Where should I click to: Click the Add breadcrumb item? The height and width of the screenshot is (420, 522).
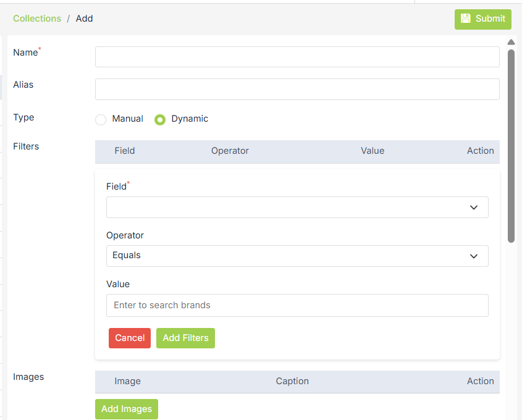(x=84, y=19)
